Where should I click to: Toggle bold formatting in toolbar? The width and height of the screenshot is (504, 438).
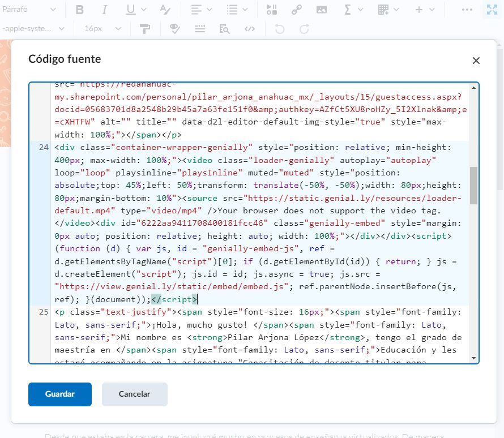point(80,10)
